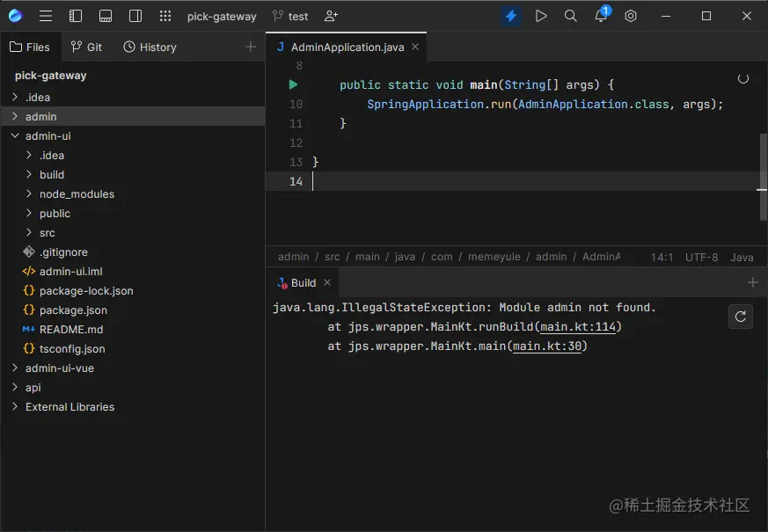
Task: Expand the admin folder
Action: point(15,116)
